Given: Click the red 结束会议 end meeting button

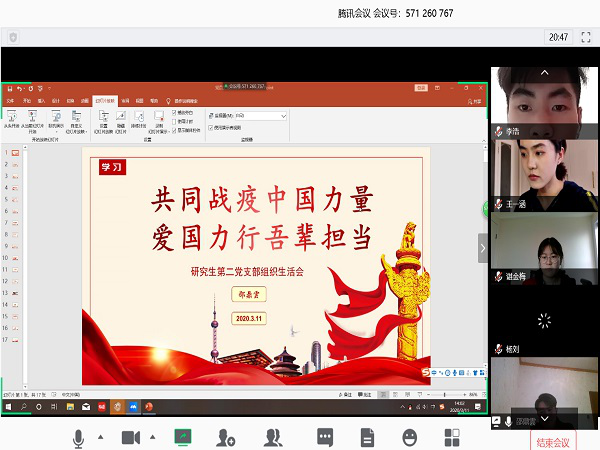Looking at the screenshot, I should (x=553, y=441).
